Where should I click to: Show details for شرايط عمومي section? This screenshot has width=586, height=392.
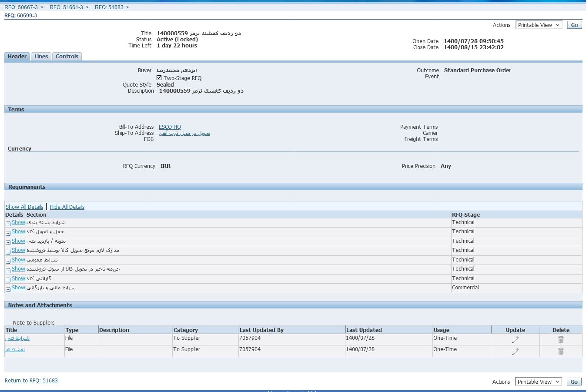tap(18, 260)
